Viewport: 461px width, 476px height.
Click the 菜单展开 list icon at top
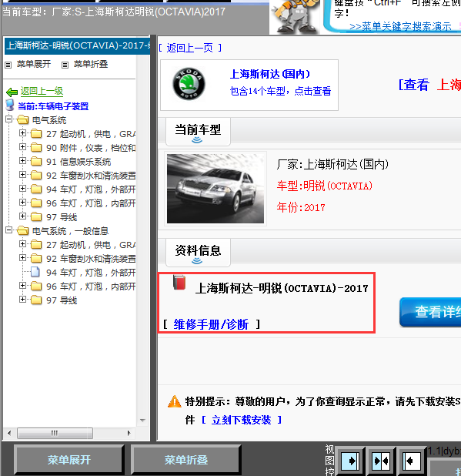(x=8, y=65)
